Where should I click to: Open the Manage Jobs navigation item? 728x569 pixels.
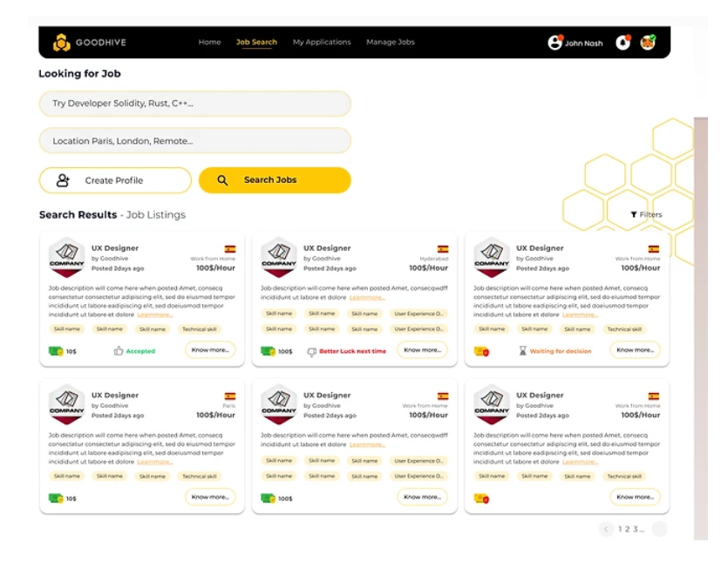(x=391, y=42)
